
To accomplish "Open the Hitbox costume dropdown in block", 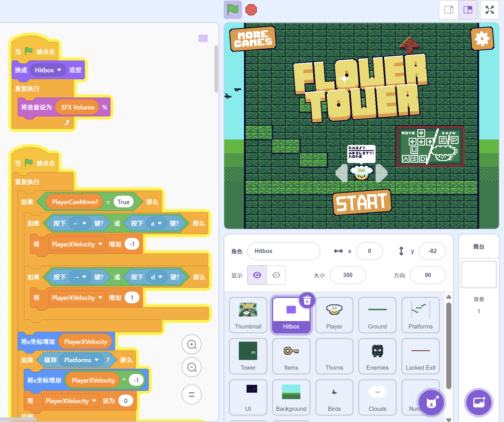I will coord(48,70).
